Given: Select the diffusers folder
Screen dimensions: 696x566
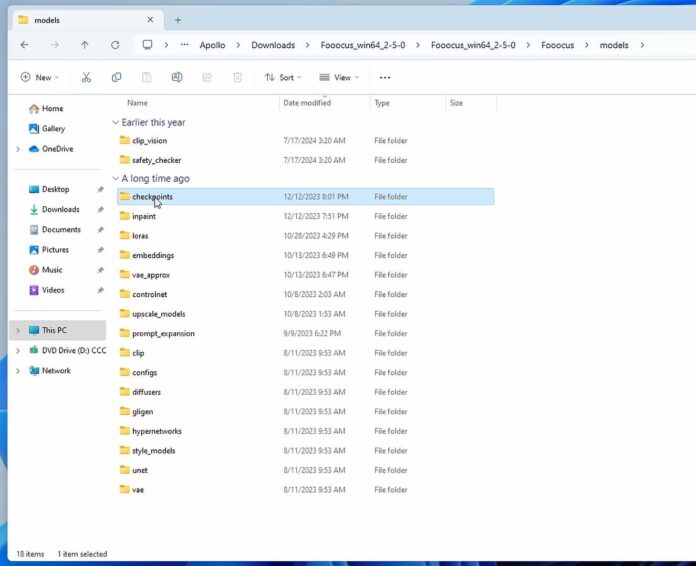Looking at the screenshot, I should [305, 392].
